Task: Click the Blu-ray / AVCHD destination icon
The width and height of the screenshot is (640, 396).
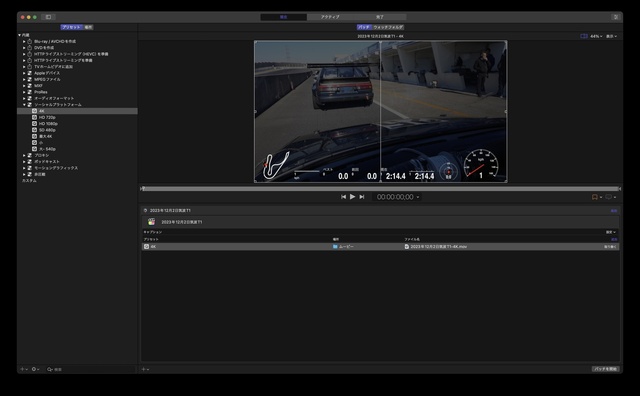Action: (x=29, y=41)
